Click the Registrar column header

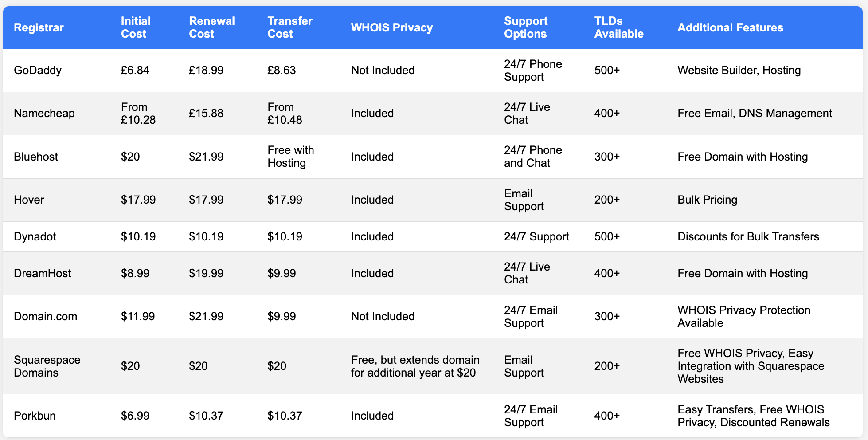pyautogui.click(x=39, y=27)
